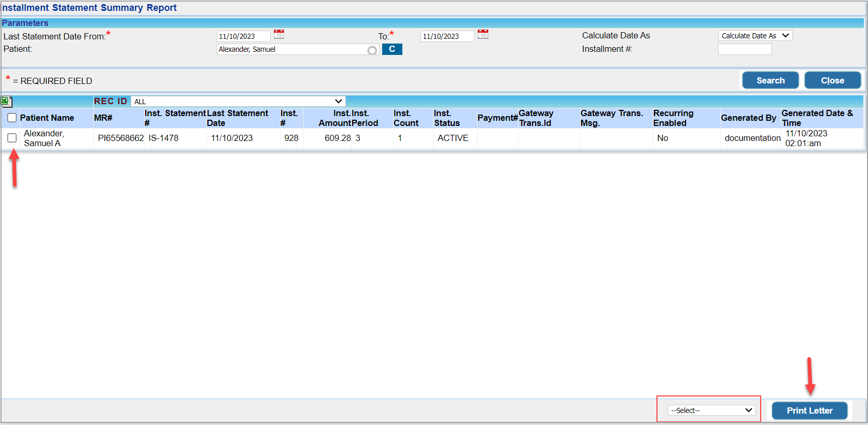Click the Last Statement Date From field
The width and height of the screenshot is (868, 425).
click(x=243, y=36)
